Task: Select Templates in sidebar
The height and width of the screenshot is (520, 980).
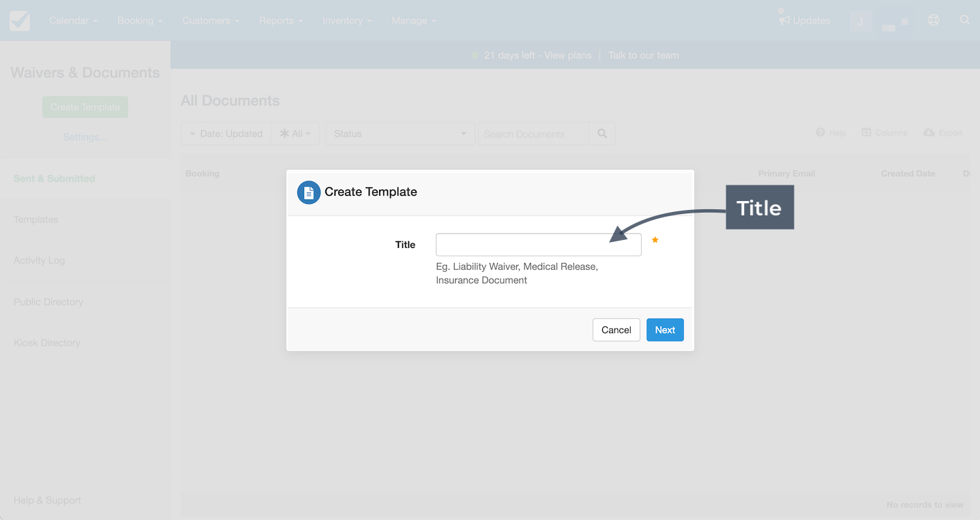Action: [36, 219]
